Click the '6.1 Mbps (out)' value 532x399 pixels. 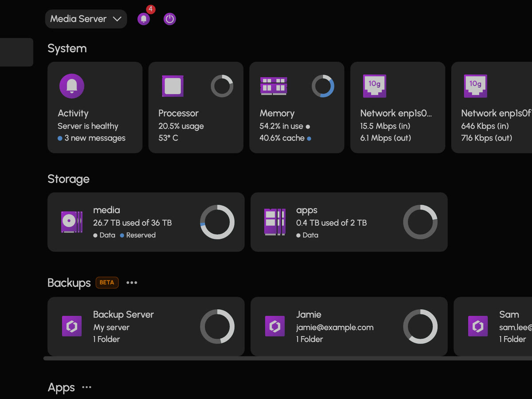click(386, 138)
